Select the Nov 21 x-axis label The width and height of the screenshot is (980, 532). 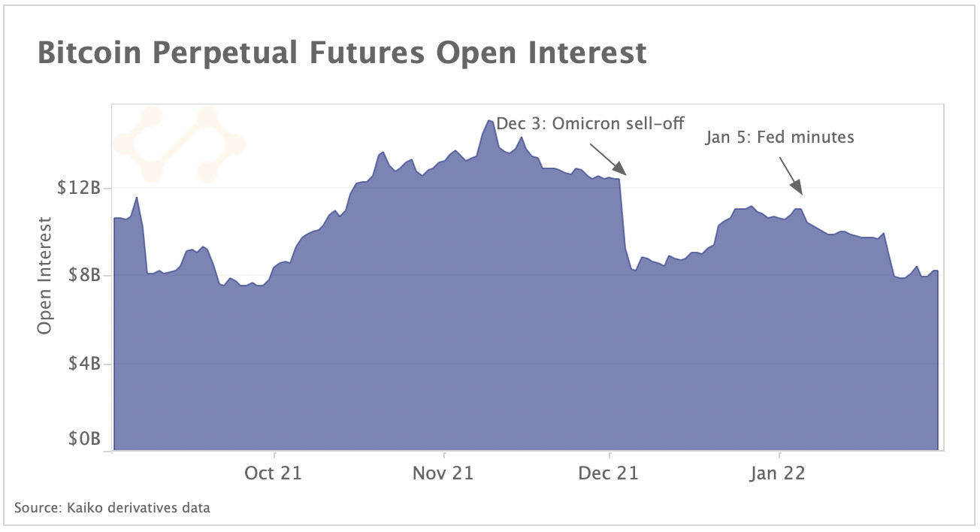445,473
